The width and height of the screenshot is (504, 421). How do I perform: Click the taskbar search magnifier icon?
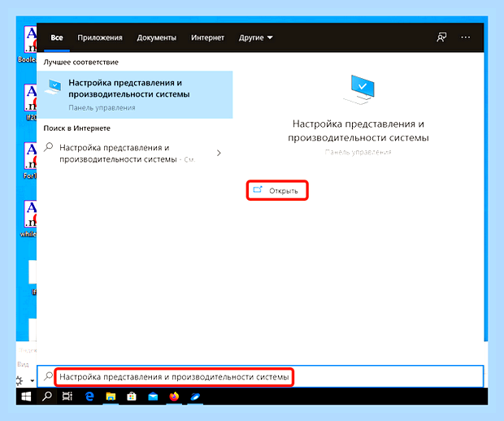click(47, 397)
